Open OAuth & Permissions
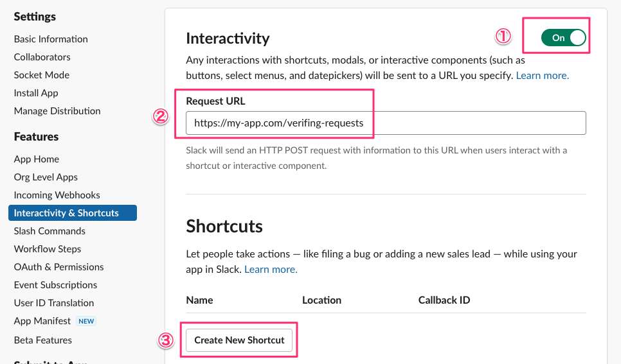 pos(59,267)
